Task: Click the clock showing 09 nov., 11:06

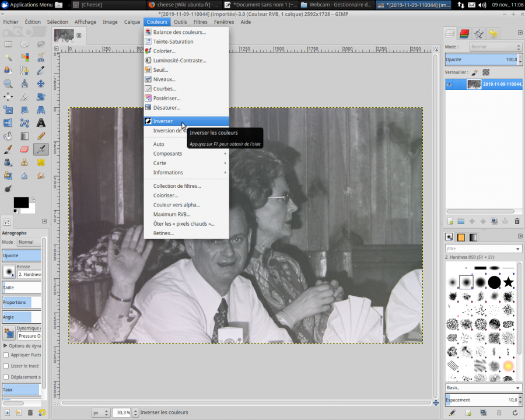Action: coord(507,5)
